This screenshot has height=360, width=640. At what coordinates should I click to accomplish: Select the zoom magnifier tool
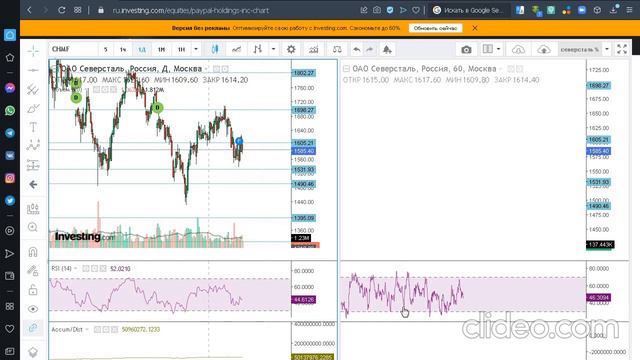[x=33, y=227]
